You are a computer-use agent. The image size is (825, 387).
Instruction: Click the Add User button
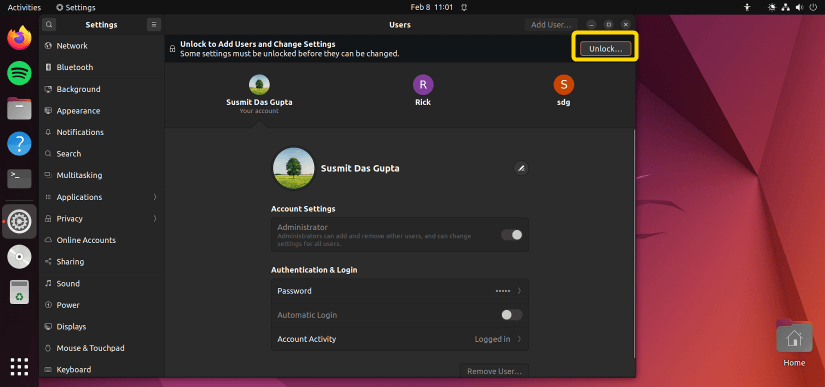coord(551,24)
